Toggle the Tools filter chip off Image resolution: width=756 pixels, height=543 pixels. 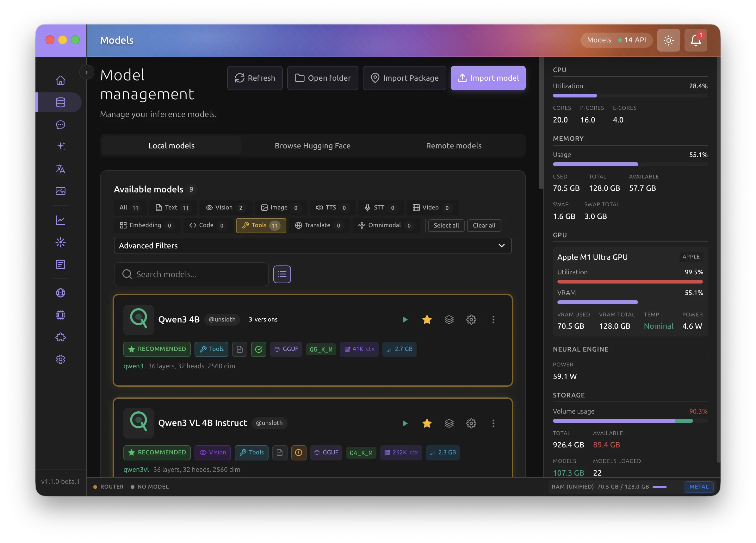(x=261, y=226)
